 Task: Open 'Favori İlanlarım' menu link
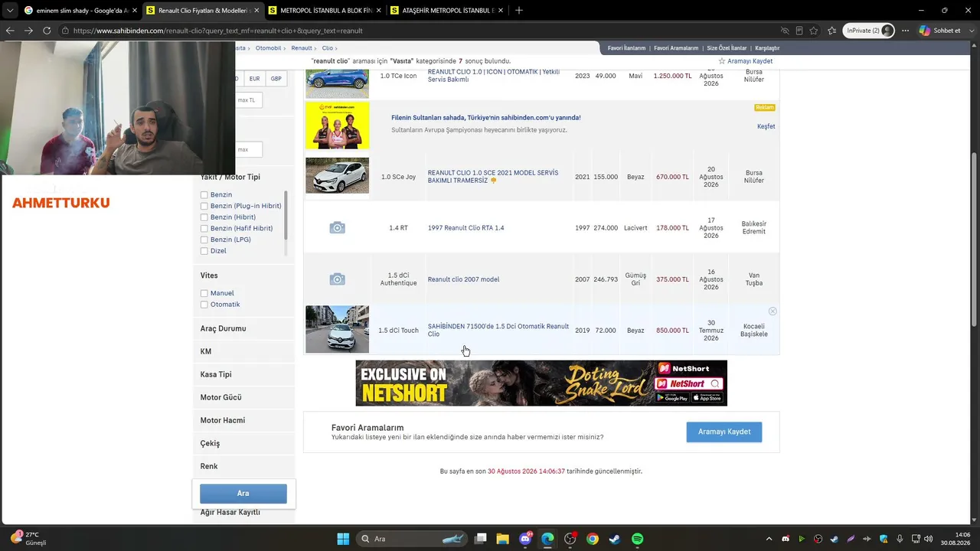tap(626, 48)
